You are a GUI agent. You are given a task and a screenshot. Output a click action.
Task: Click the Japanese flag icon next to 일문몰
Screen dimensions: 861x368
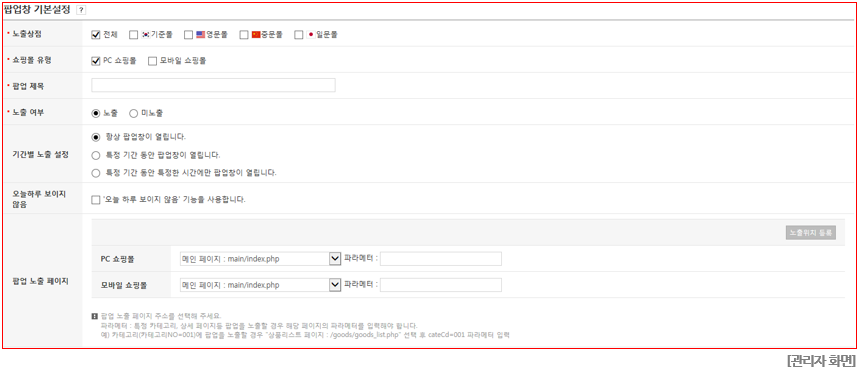311,34
